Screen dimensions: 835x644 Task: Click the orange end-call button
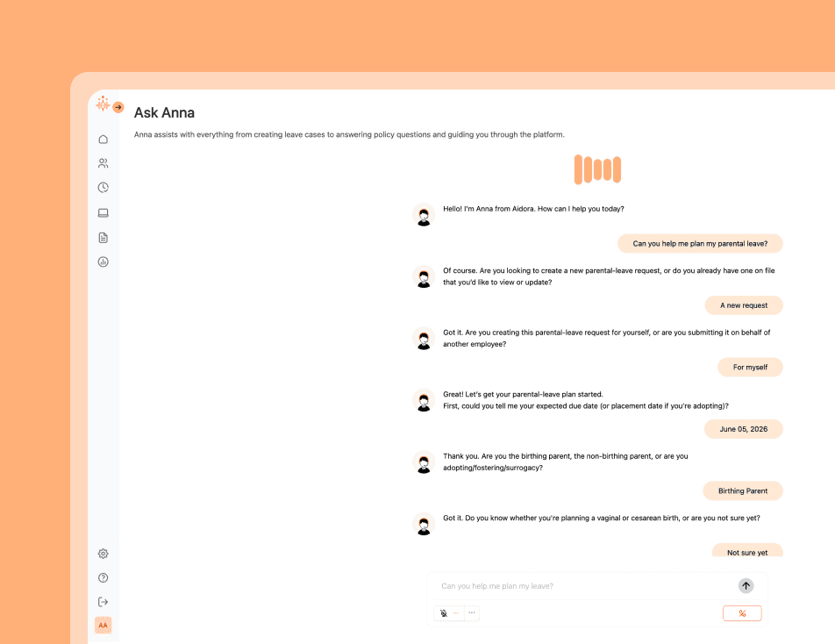tap(742, 613)
